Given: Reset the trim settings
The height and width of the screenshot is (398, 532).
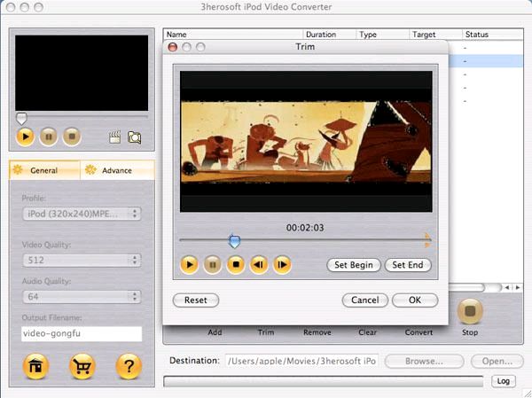Looking at the screenshot, I should click(x=196, y=300).
